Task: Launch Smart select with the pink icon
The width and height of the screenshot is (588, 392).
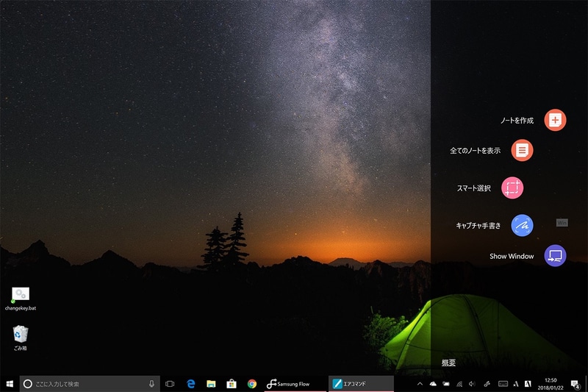Action: 512,188
